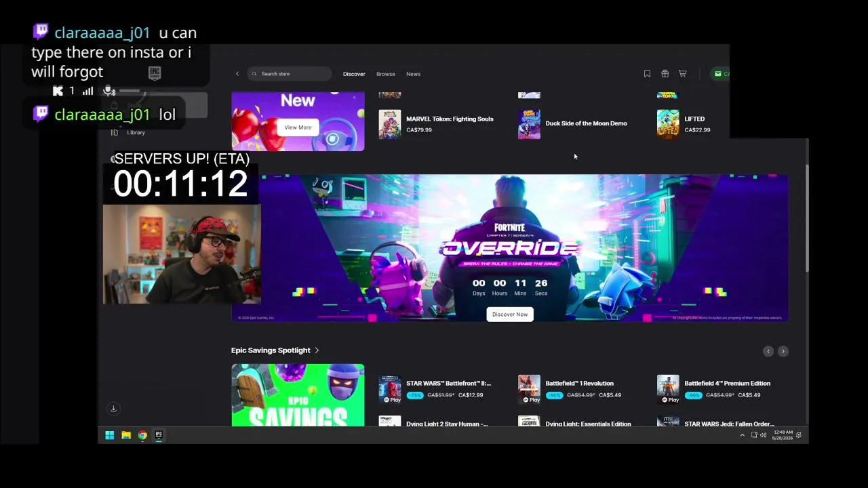Open the gift redeem icon
Screen dimensions: 868x488
[x=665, y=74]
